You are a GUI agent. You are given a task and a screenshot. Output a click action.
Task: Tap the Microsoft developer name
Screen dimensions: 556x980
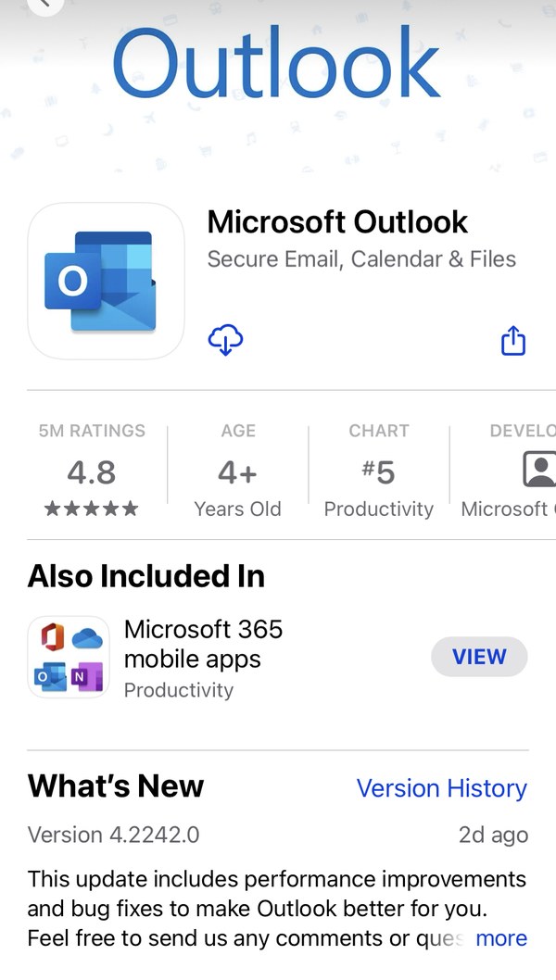pos(509,509)
